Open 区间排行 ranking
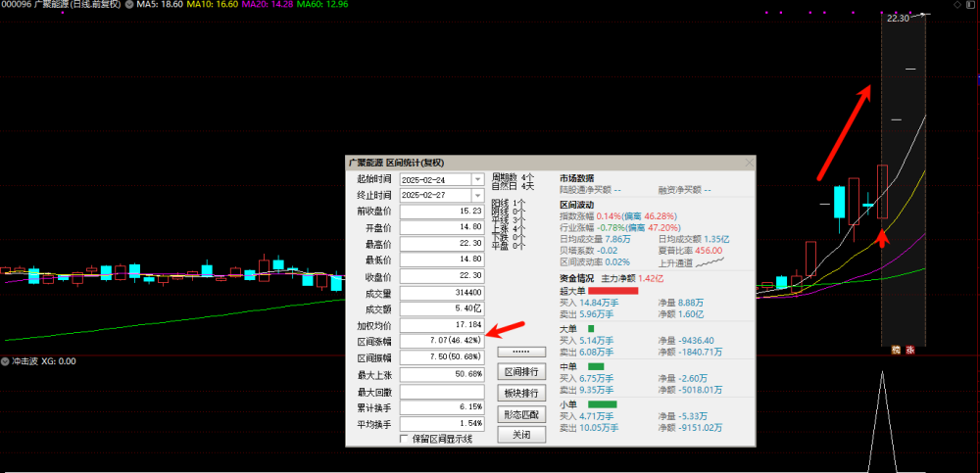980x473 pixels. [x=521, y=372]
